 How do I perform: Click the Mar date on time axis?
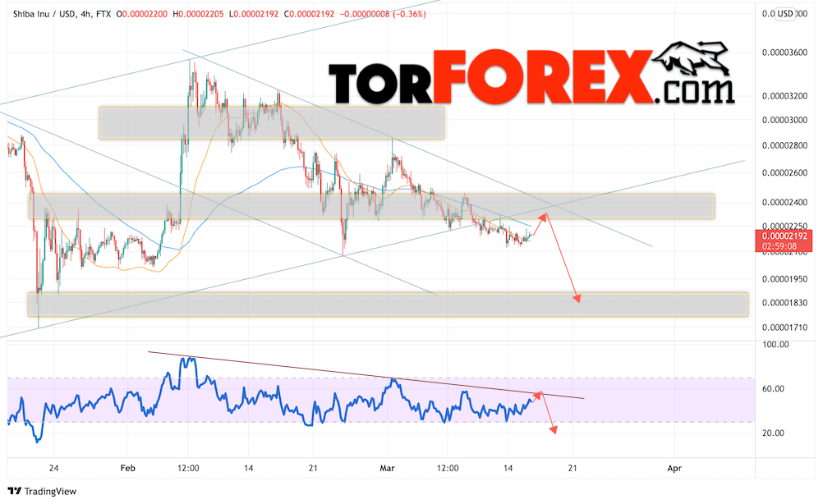[387, 468]
